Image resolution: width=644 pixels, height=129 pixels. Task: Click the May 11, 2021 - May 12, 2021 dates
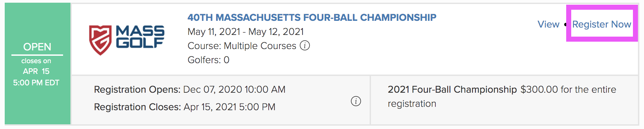tap(246, 32)
